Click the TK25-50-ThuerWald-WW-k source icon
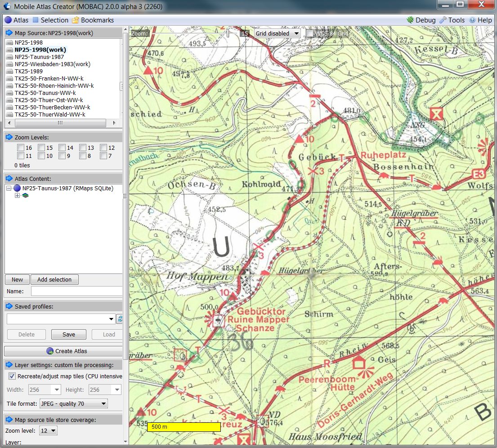The width and height of the screenshot is (497, 448). pyautogui.click(x=9, y=114)
